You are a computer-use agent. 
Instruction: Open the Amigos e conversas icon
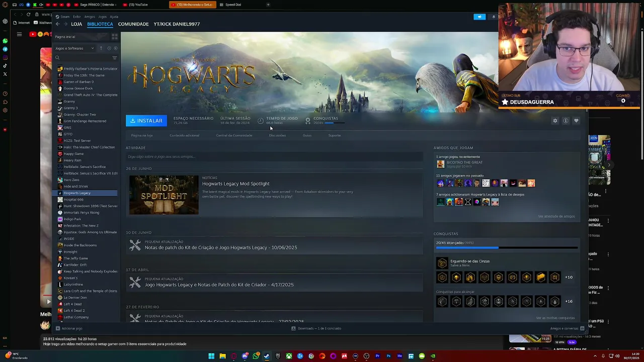click(582, 328)
